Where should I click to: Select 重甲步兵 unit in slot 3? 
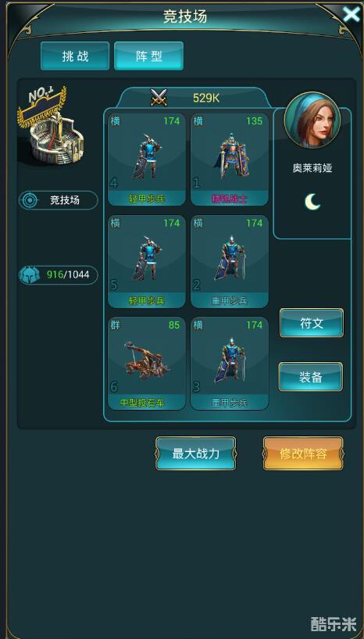[x=230, y=364]
